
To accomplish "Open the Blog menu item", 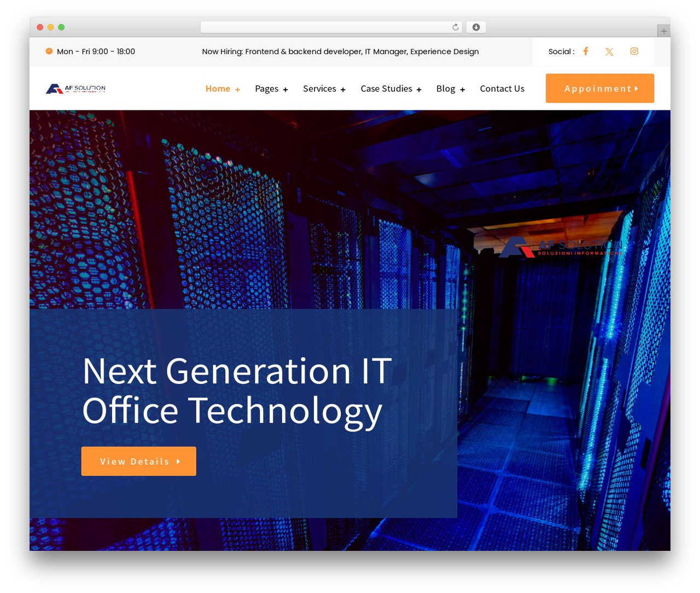I will tap(446, 89).
